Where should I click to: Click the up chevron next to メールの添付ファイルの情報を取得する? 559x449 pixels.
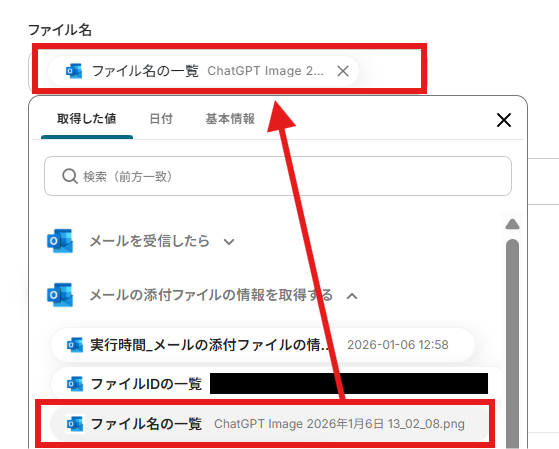point(352,296)
